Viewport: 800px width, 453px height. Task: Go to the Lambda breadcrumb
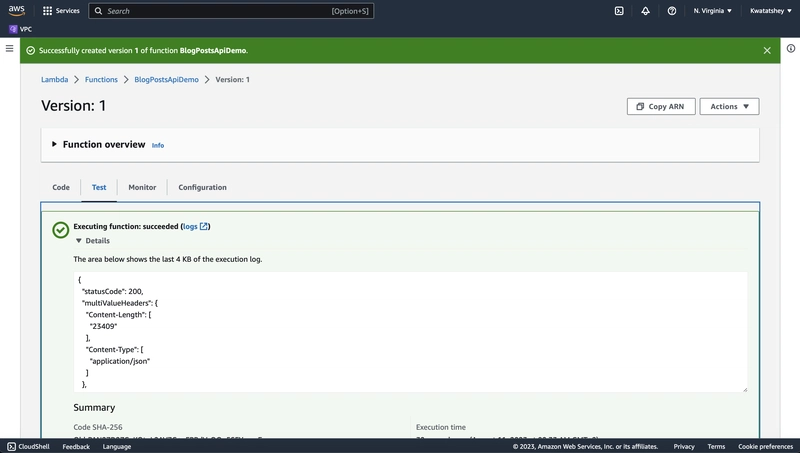coord(55,80)
